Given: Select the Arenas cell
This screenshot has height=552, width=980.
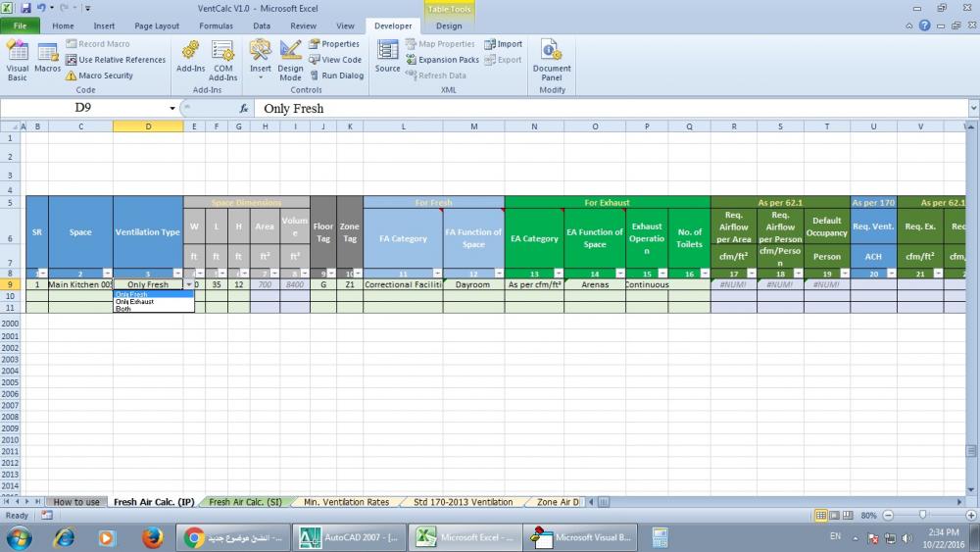Looking at the screenshot, I should (x=595, y=284).
